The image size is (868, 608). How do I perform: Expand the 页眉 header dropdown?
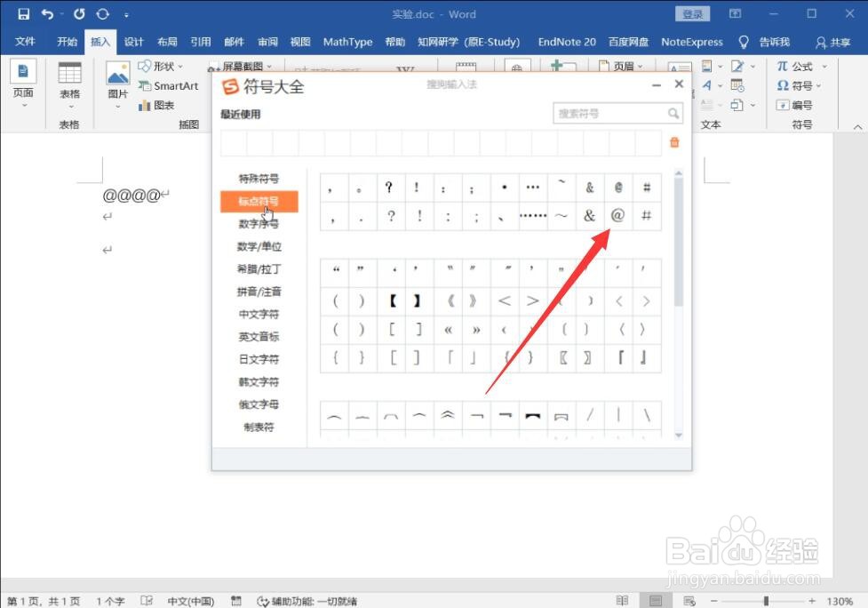pos(641,67)
